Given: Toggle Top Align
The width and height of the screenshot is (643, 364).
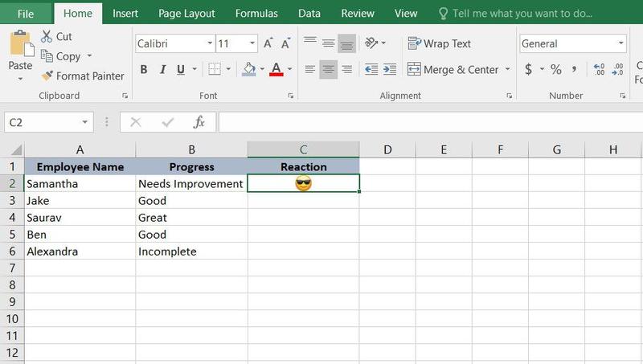Looking at the screenshot, I should tap(310, 42).
